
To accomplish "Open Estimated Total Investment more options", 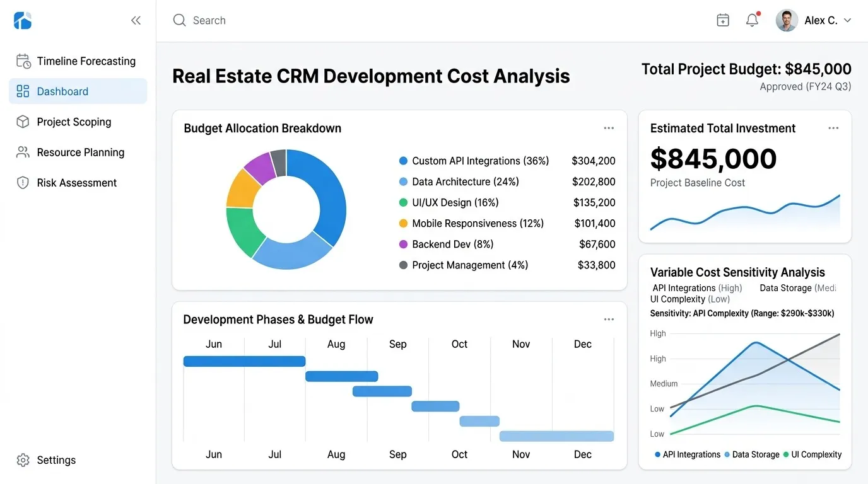I will [x=833, y=128].
